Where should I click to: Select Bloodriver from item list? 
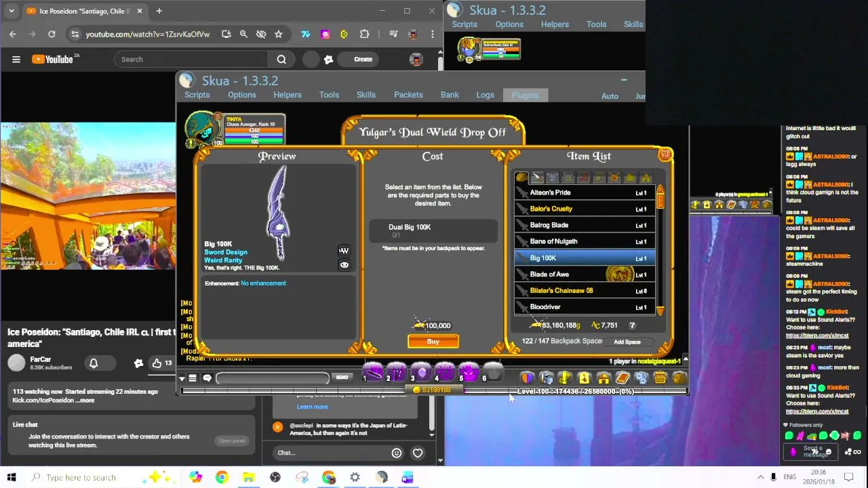585,307
